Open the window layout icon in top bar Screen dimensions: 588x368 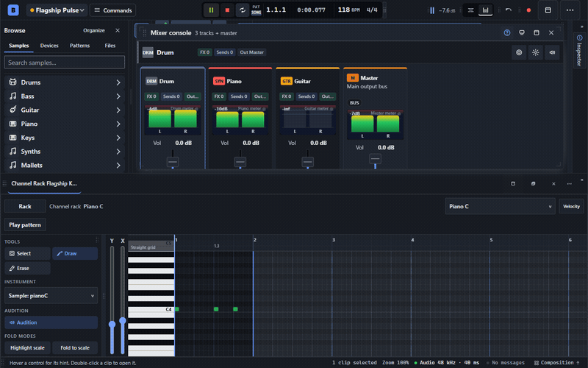[x=548, y=10]
